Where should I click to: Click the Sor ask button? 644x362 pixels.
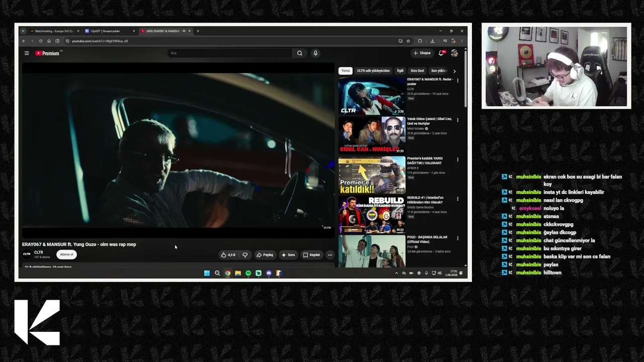click(288, 255)
